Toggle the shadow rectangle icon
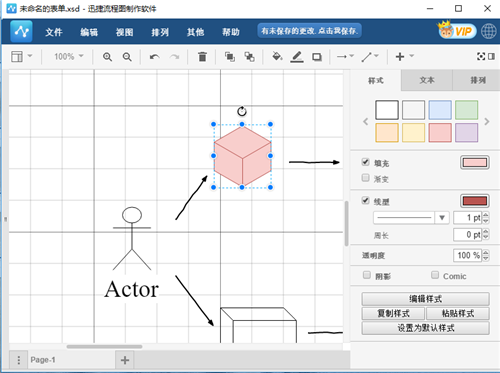This screenshot has width=500, height=373. pos(317,57)
